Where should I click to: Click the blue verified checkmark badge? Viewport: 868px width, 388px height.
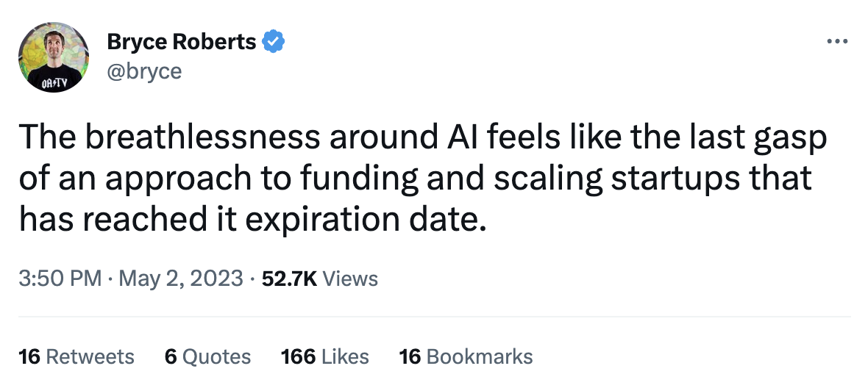coord(274,42)
